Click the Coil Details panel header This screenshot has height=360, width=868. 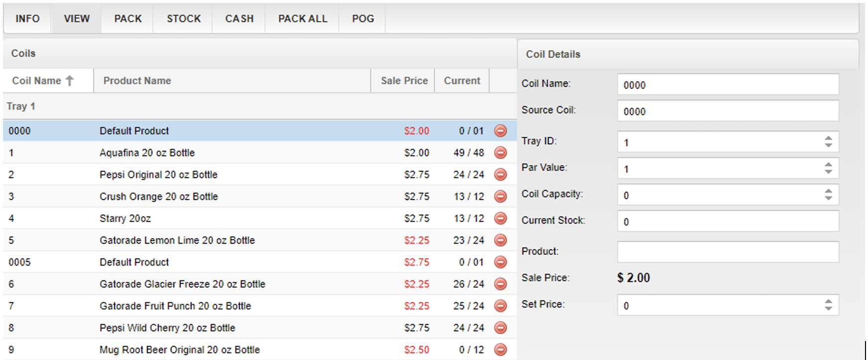(688, 54)
